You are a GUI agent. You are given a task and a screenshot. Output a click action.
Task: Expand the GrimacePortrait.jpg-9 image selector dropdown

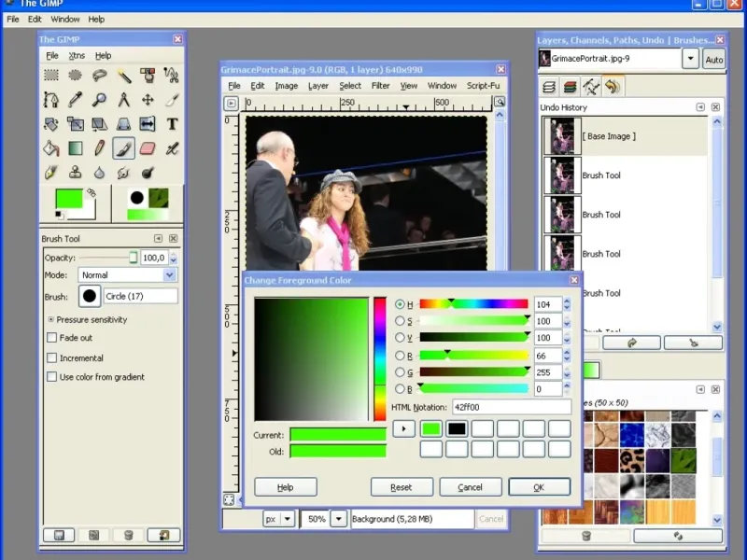(x=690, y=59)
